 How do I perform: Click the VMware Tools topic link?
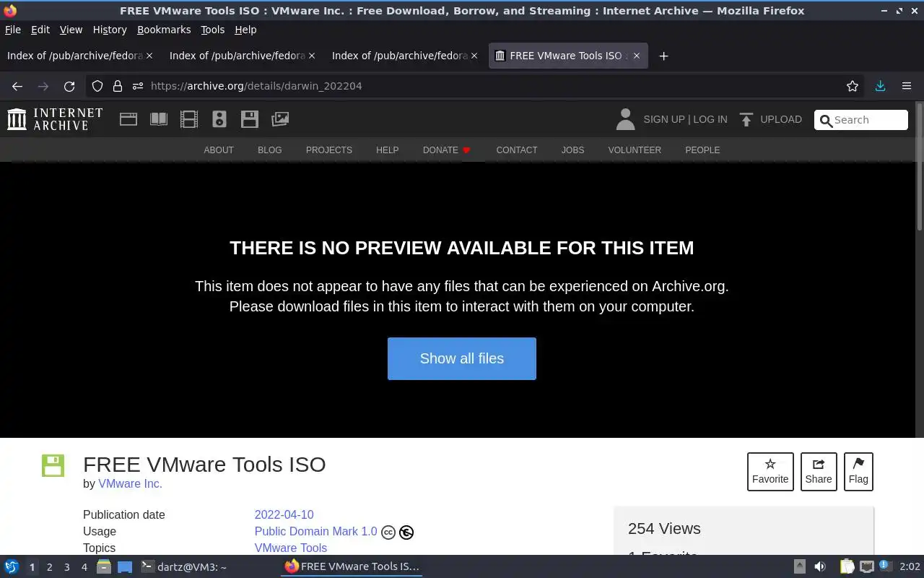click(x=291, y=548)
